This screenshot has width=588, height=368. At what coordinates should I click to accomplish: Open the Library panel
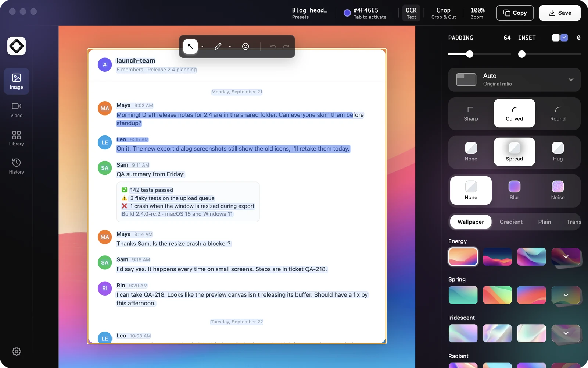pyautogui.click(x=17, y=138)
